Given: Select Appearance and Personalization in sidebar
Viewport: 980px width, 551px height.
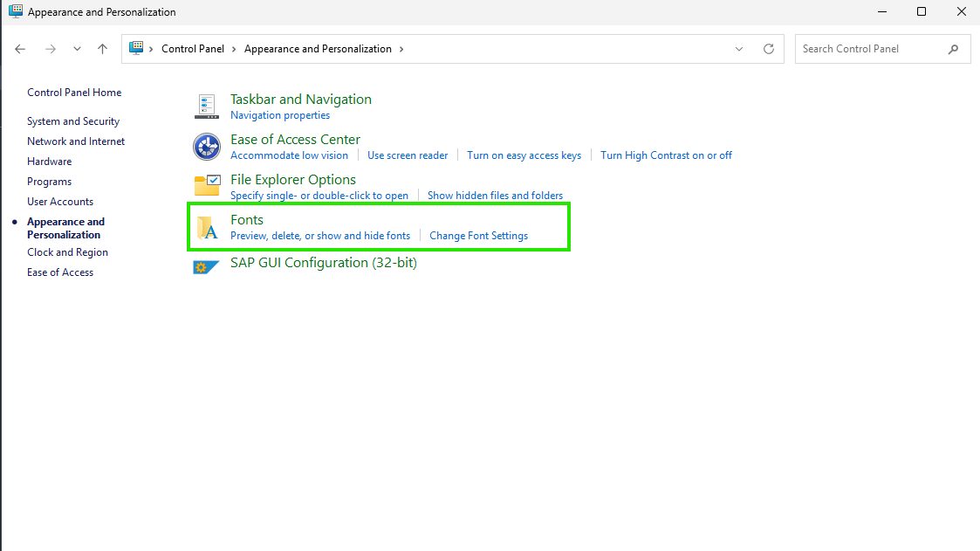Looking at the screenshot, I should click(x=65, y=228).
